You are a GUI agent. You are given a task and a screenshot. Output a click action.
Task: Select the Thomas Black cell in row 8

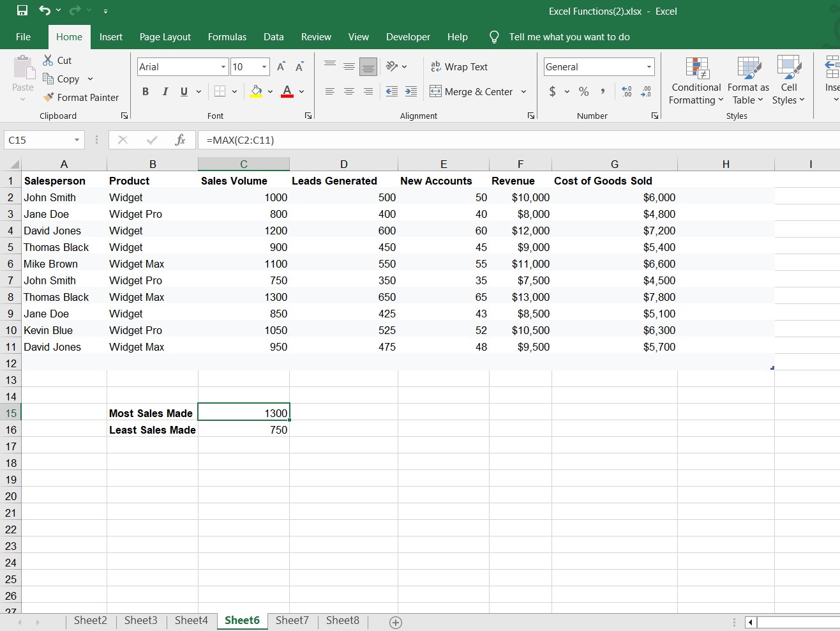click(64, 297)
